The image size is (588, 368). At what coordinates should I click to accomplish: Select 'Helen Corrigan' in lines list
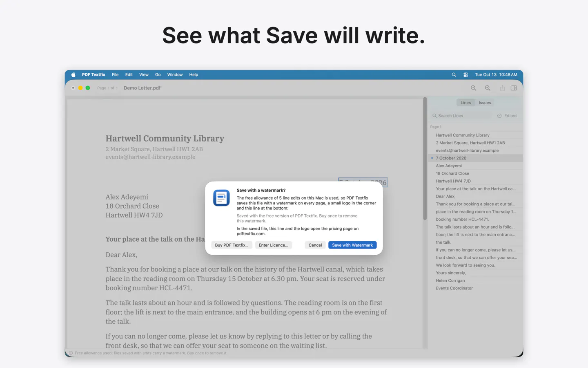(476, 280)
